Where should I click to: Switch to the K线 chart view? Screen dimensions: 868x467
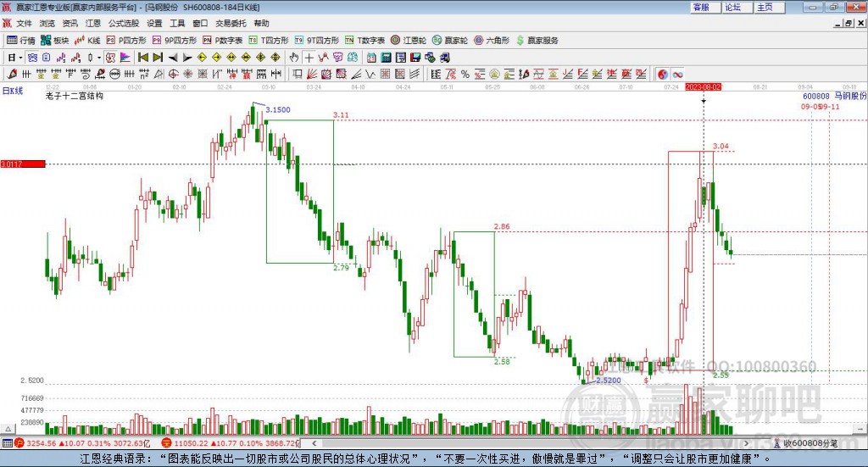click(x=87, y=41)
